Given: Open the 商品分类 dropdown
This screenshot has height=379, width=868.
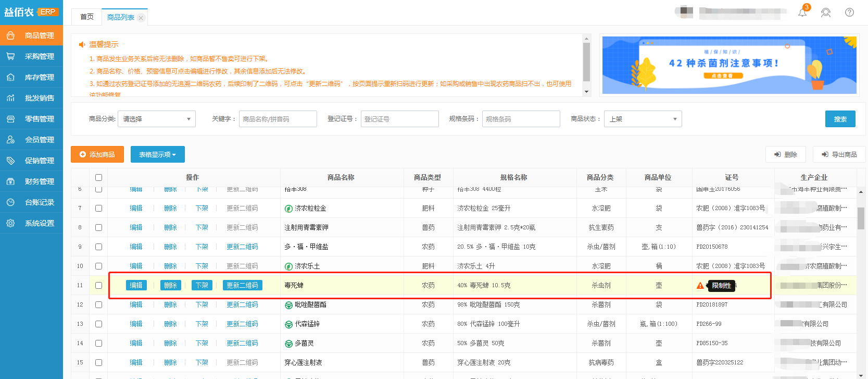Looking at the screenshot, I should tap(156, 119).
